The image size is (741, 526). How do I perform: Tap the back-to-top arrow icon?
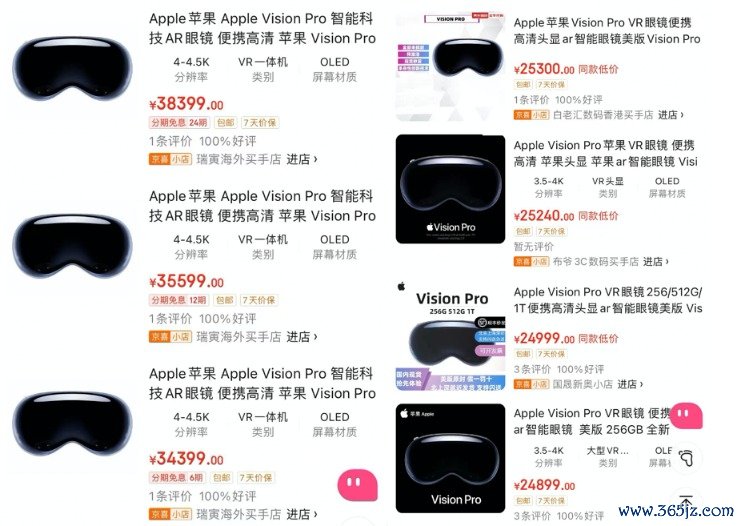coord(686,501)
